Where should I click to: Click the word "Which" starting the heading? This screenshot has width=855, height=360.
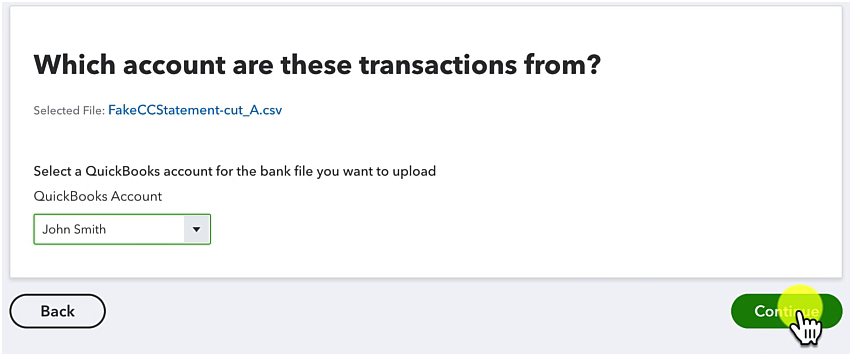coord(74,65)
